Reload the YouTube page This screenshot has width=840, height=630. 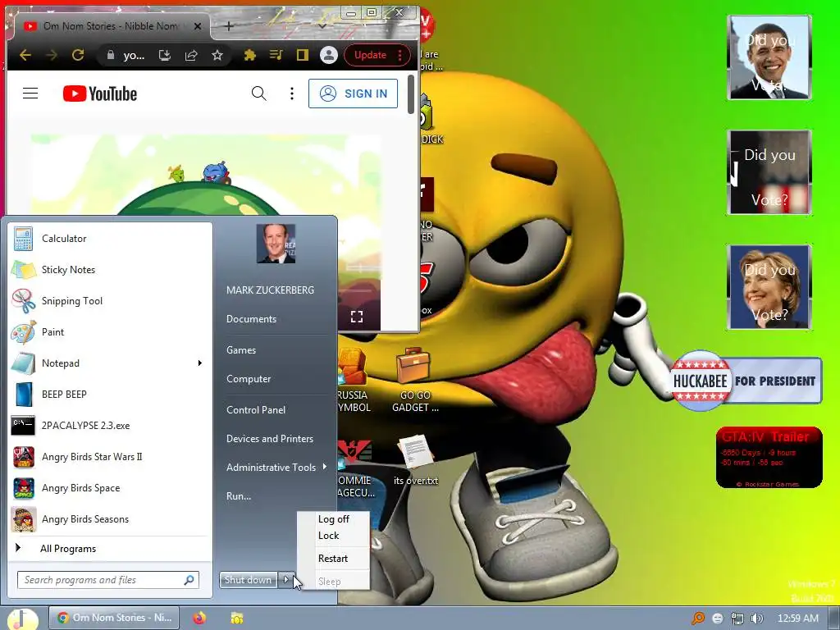click(78, 55)
